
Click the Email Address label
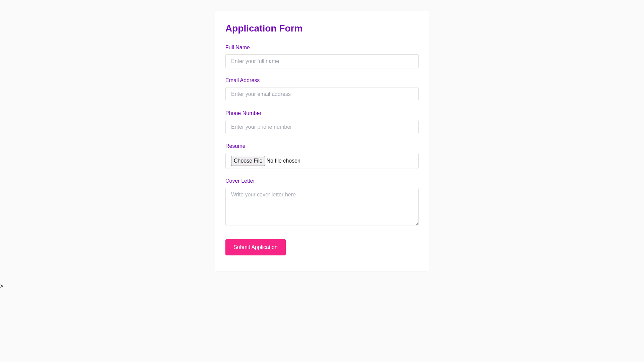(x=242, y=80)
